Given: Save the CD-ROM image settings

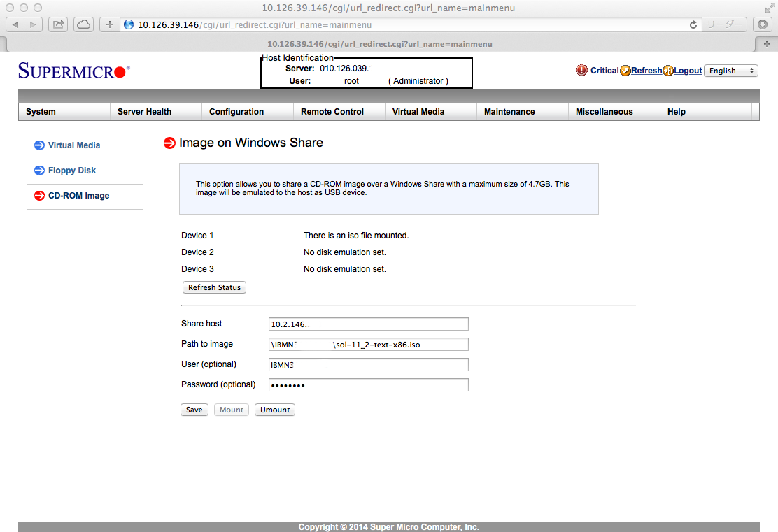Looking at the screenshot, I should (194, 409).
